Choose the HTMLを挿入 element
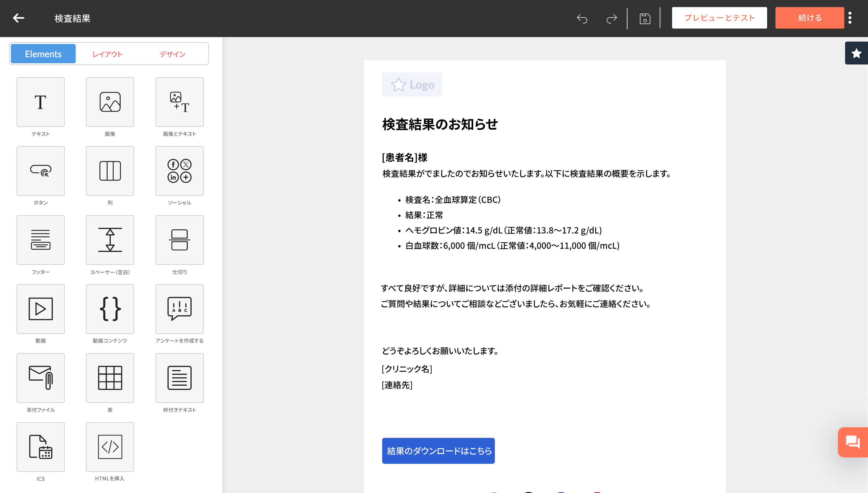Viewport: 868px width, 493px height. click(110, 447)
